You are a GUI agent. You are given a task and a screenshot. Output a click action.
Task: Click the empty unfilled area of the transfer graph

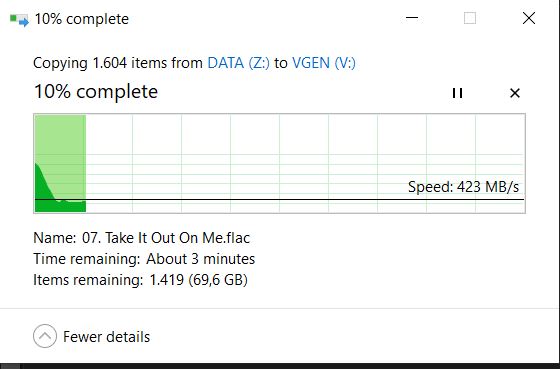coord(305,150)
